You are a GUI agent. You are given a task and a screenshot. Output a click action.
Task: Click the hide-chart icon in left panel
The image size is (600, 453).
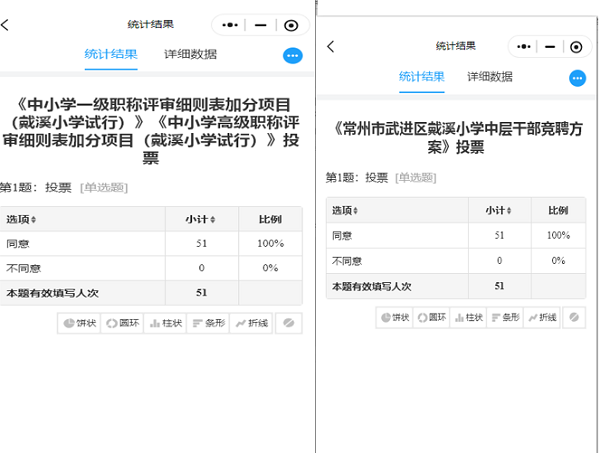click(287, 323)
